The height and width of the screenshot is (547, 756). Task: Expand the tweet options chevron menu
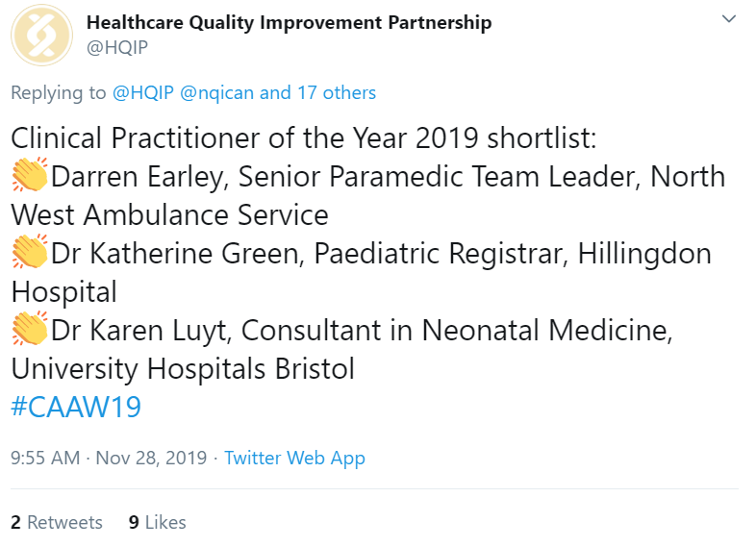point(728,19)
